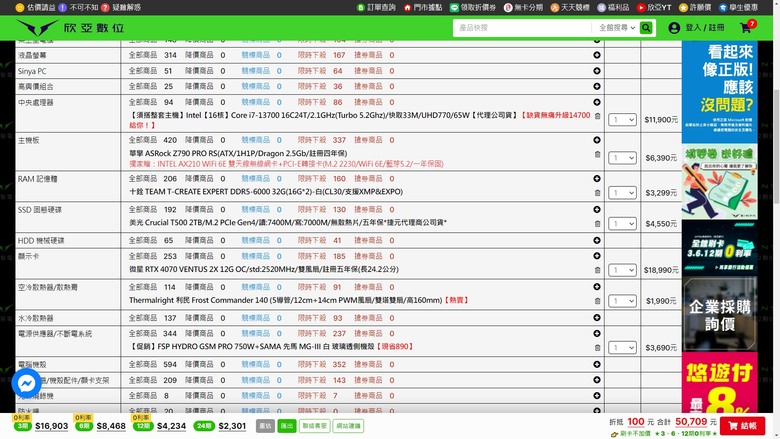Viewport: 780px width, 439px height.
Task: Select the 6期 $8,468 installment option
Action: (x=101, y=426)
